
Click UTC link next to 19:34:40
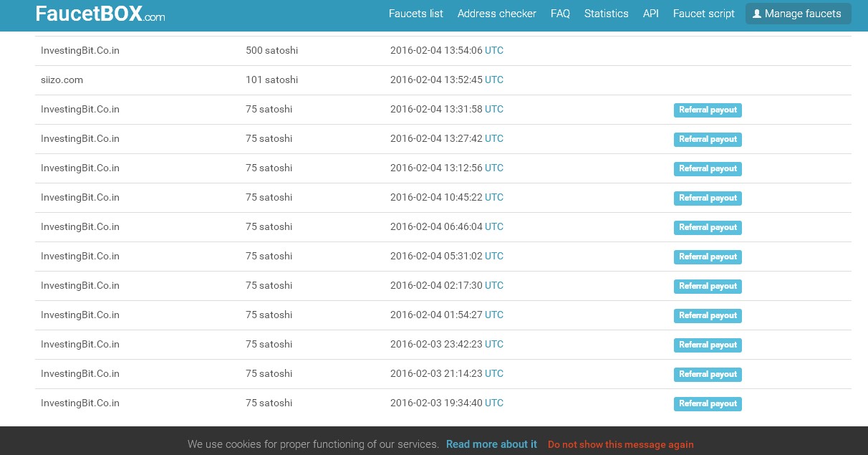coord(494,403)
